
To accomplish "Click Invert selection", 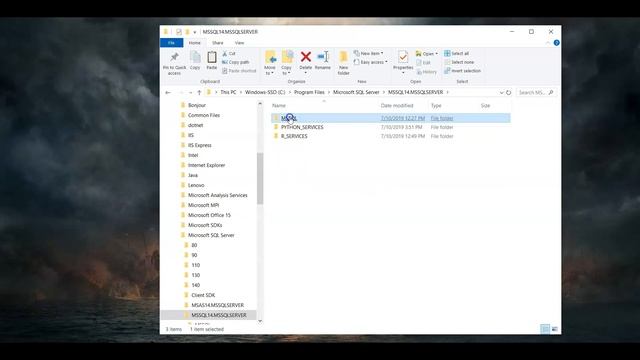I will click(462, 71).
